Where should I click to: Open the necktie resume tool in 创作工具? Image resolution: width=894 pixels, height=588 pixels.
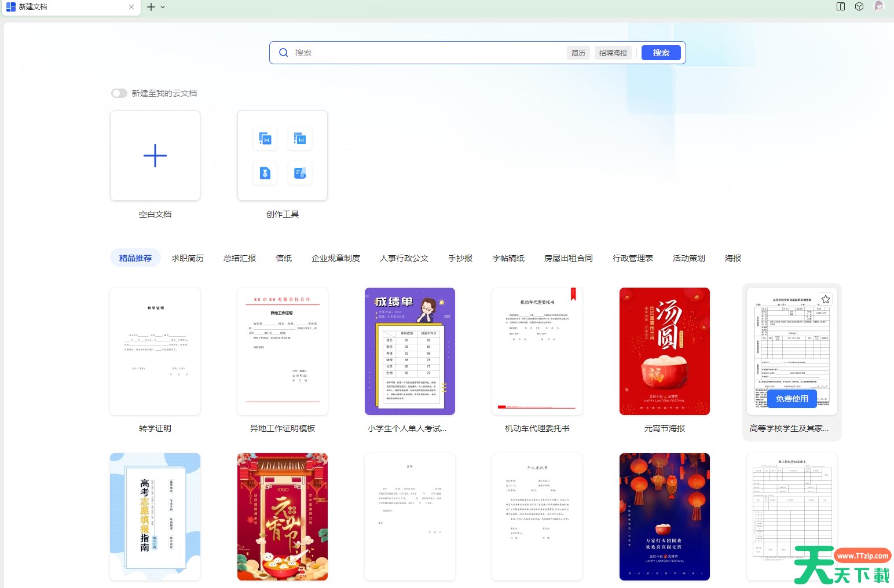click(x=265, y=173)
